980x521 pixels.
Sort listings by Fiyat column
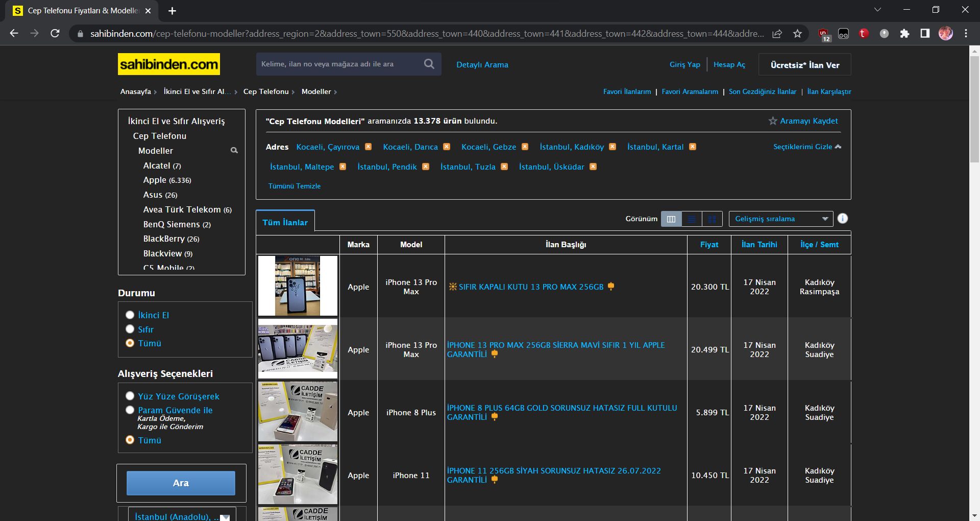[x=709, y=245]
